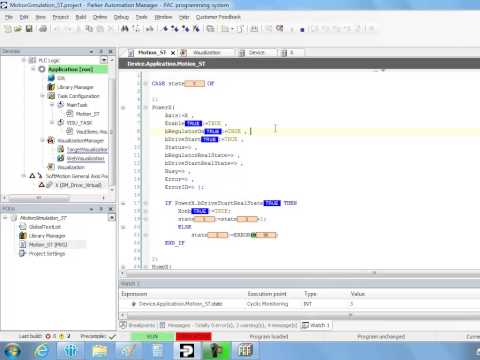Switch to the Device editor tab
This screenshot has height=360, width=480.
click(256, 53)
